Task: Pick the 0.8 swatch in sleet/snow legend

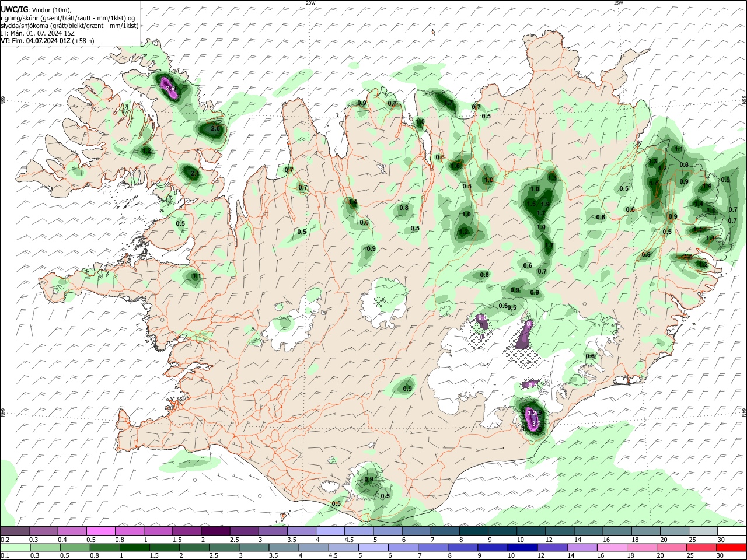Action: pos(129,531)
